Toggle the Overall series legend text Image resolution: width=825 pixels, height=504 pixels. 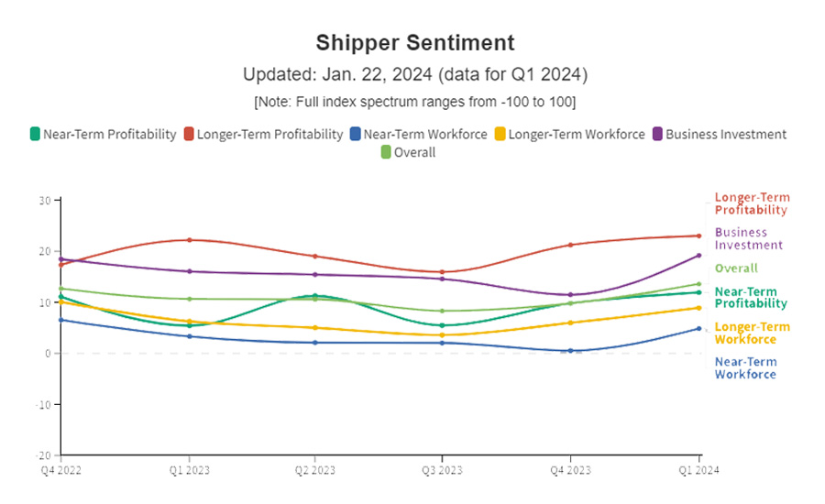coord(414,152)
